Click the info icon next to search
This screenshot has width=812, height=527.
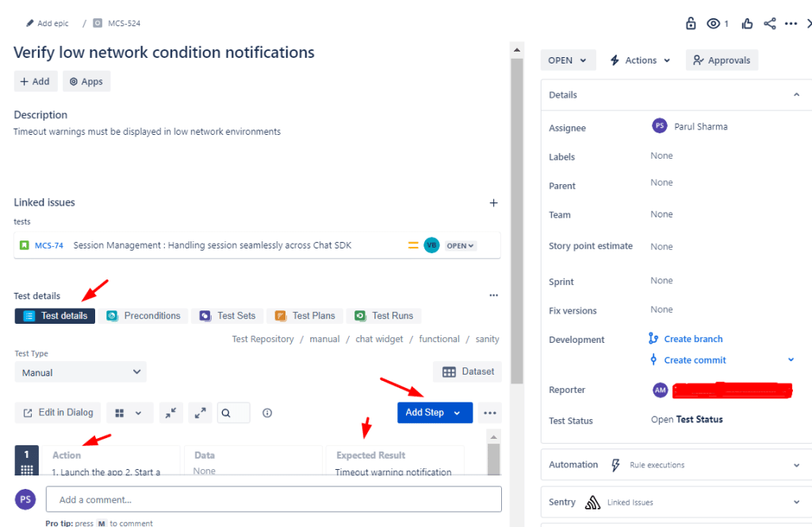click(267, 413)
